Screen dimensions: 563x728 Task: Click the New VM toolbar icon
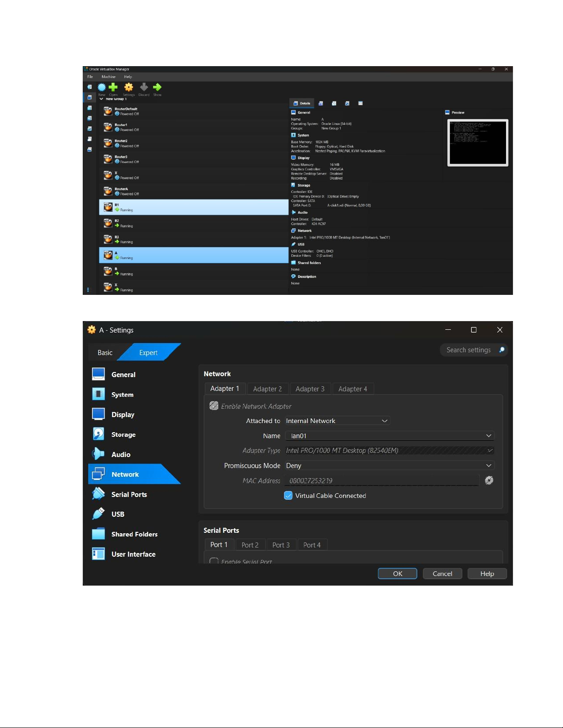point(102,87)
